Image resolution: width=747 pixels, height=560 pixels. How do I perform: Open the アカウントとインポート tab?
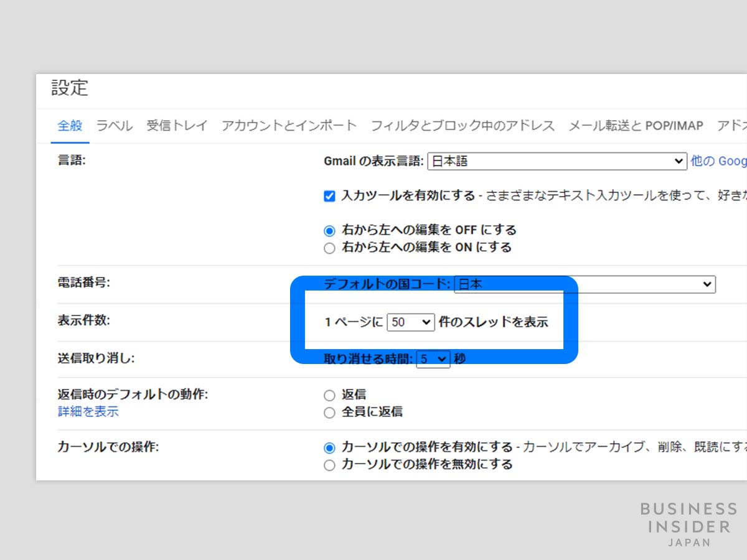tap(288, 125)
